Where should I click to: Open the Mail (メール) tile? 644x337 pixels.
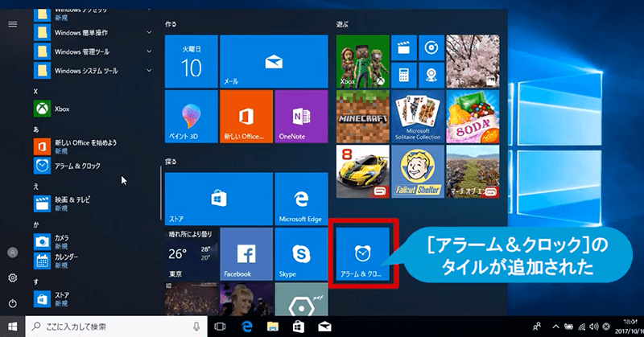[x=274, y=61]
